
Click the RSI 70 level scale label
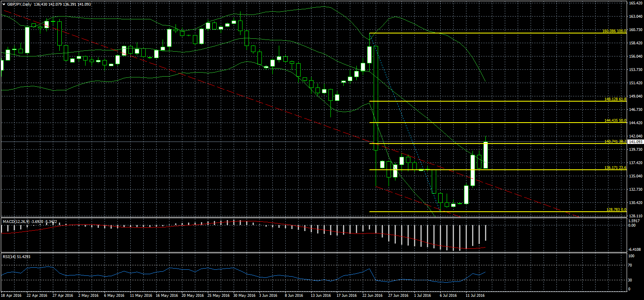point(630,266)
